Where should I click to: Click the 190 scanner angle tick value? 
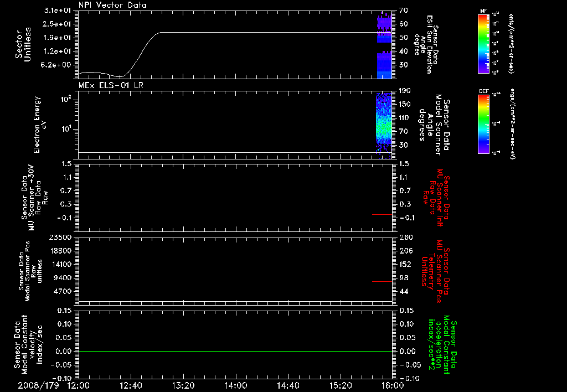(405, 91)
